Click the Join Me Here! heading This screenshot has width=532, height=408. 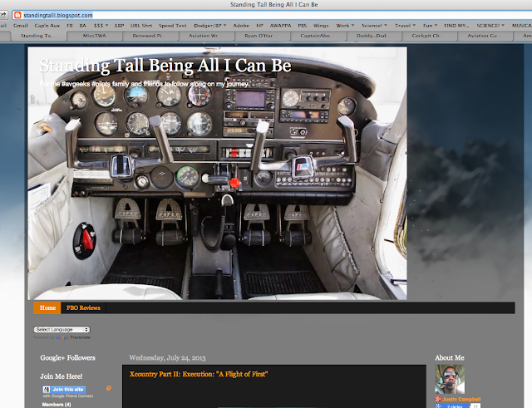point(62,376)
